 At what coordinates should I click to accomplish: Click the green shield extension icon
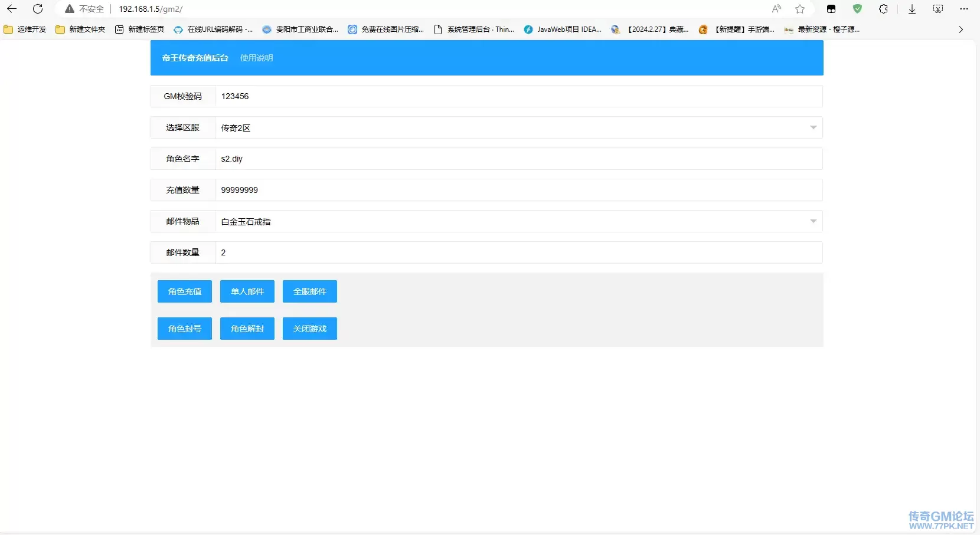click(857, 9)
